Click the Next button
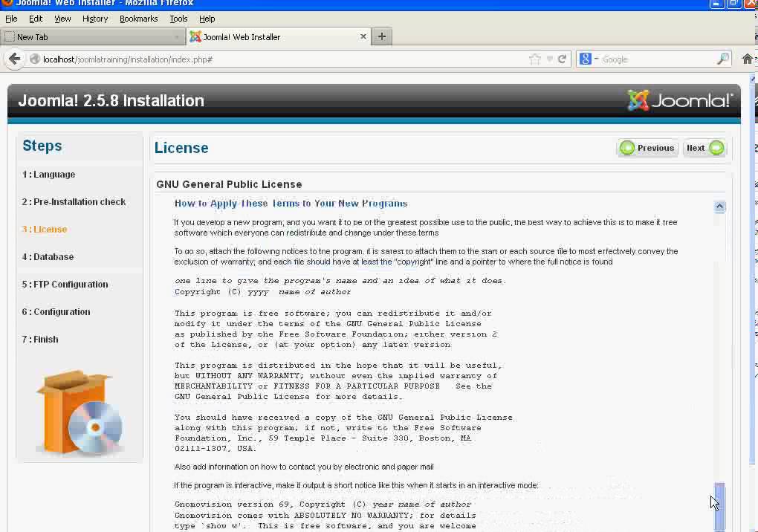Screen dimensions: 758x532 pos(704,148)
